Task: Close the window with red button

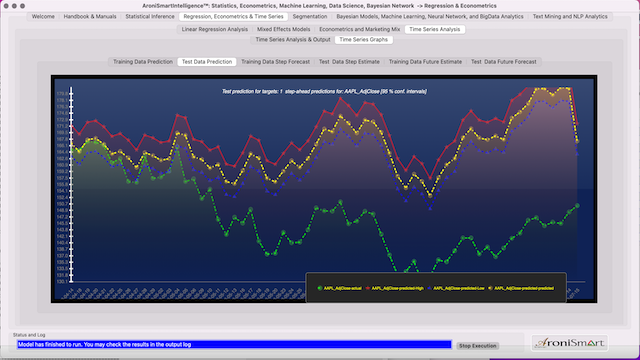Action: click(x=6, y=6)
